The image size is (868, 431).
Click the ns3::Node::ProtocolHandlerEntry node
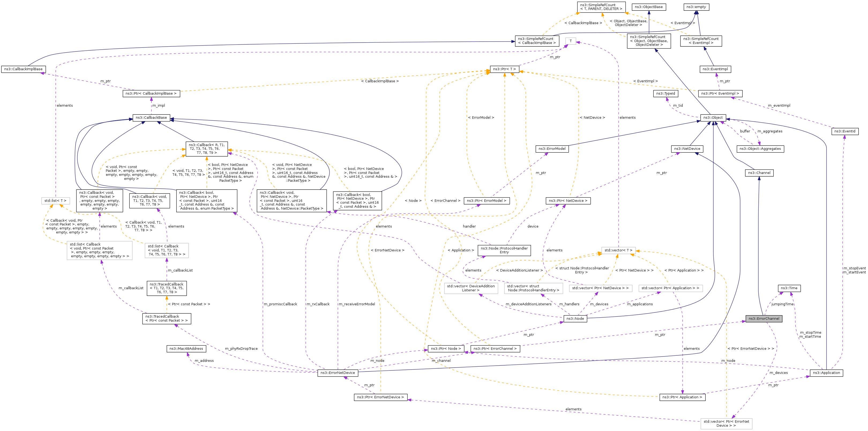pos(504,250)
